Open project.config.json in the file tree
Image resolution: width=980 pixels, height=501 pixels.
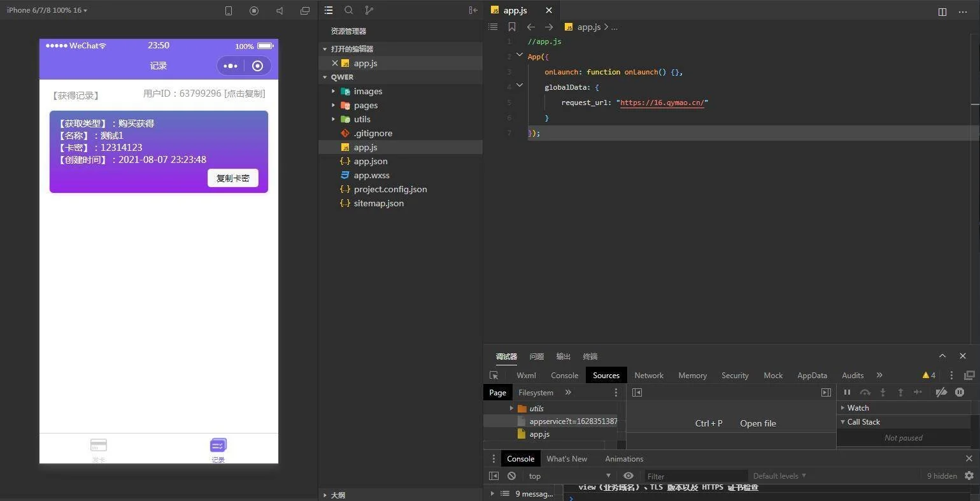390,189
